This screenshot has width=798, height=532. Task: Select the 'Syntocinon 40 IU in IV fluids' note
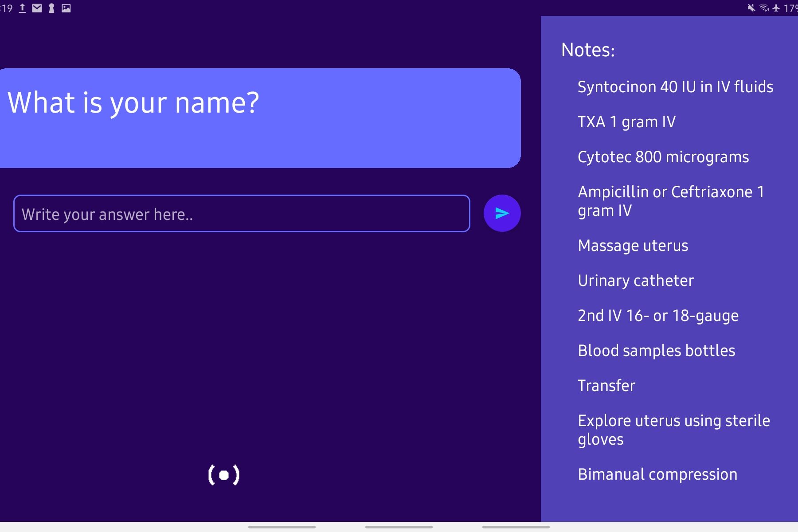click(675, 87)
